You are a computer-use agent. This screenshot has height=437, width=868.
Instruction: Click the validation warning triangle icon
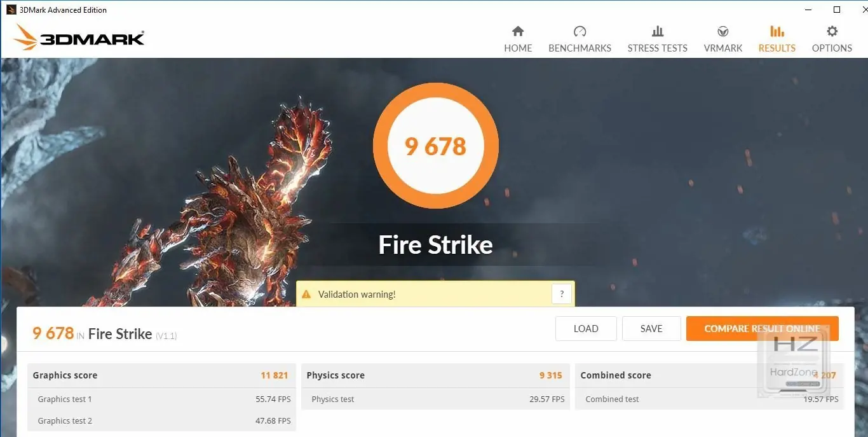(306, 295)
